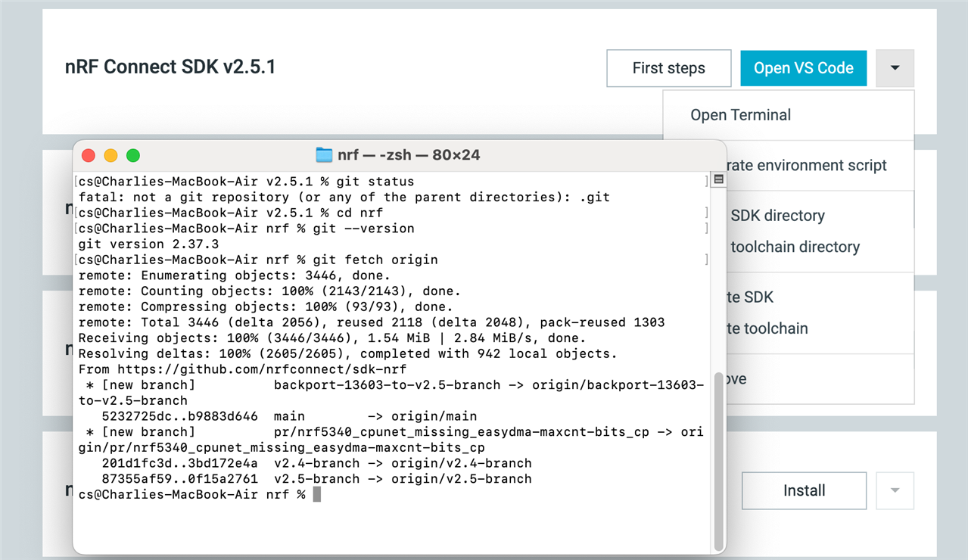Collapse the dropdown arrow next to Open VS Code
The image size is (968, 560).
tap(895, 68)
